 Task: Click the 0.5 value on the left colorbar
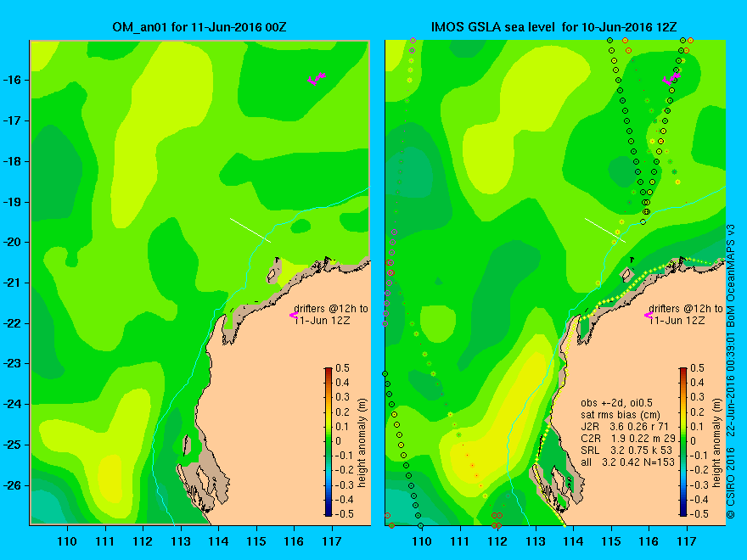[x=343, y=368]
